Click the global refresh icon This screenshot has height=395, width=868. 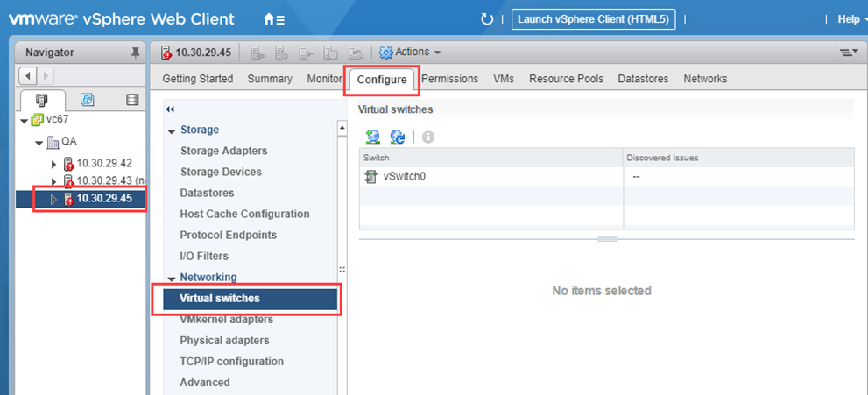pos(488,18)
